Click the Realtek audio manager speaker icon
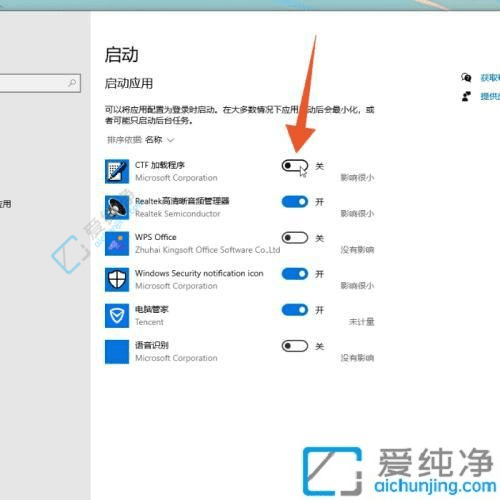This screenshot has width=500, height=500. [117, 207]
